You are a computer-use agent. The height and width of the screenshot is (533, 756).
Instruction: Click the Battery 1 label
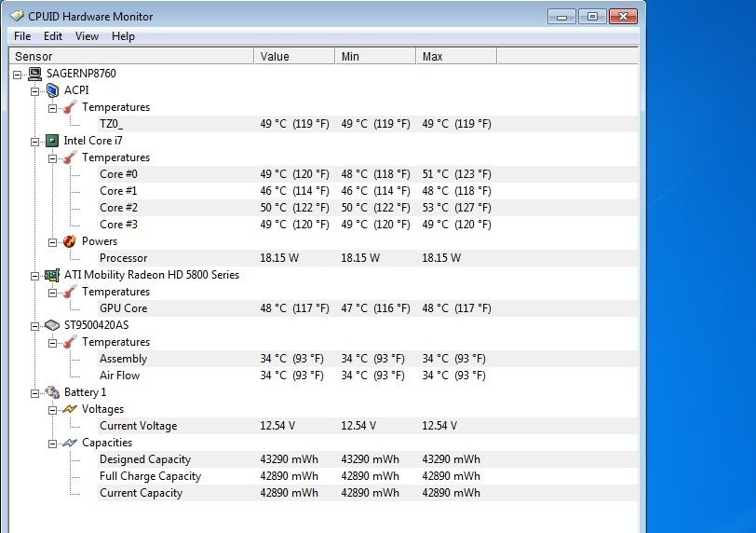click(x=86, y=392)
